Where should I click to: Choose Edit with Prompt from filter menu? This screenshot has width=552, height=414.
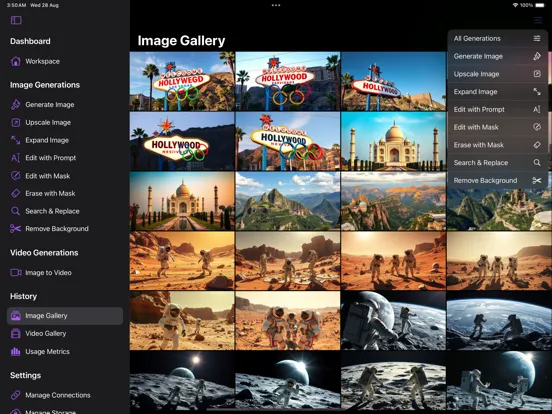pyautogui.click(x=497, y=109)
